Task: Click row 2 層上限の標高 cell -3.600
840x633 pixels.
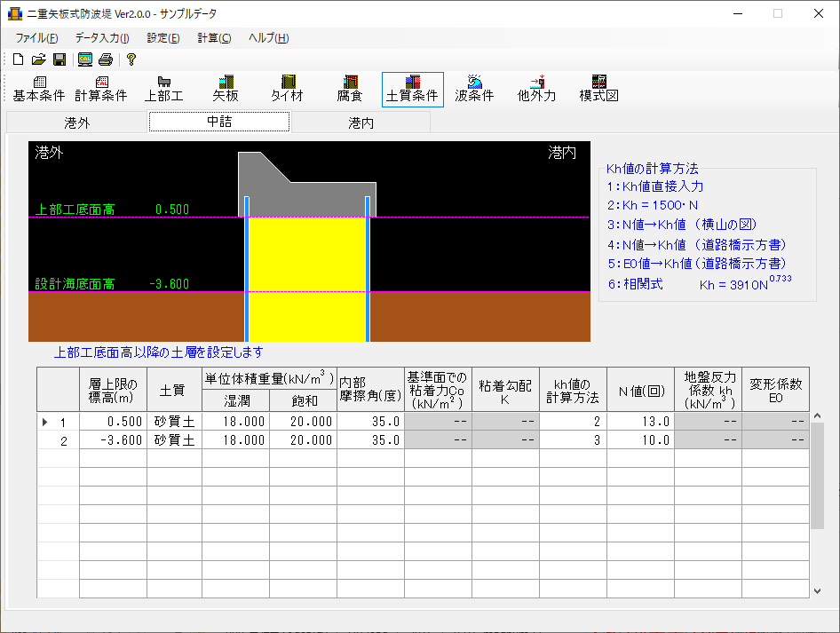Action: [113, 440]
